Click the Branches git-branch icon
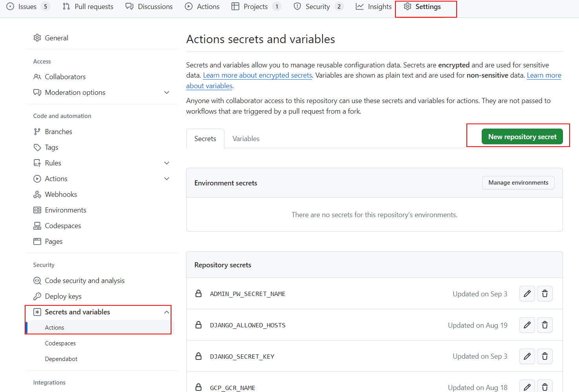 [37, 132]
